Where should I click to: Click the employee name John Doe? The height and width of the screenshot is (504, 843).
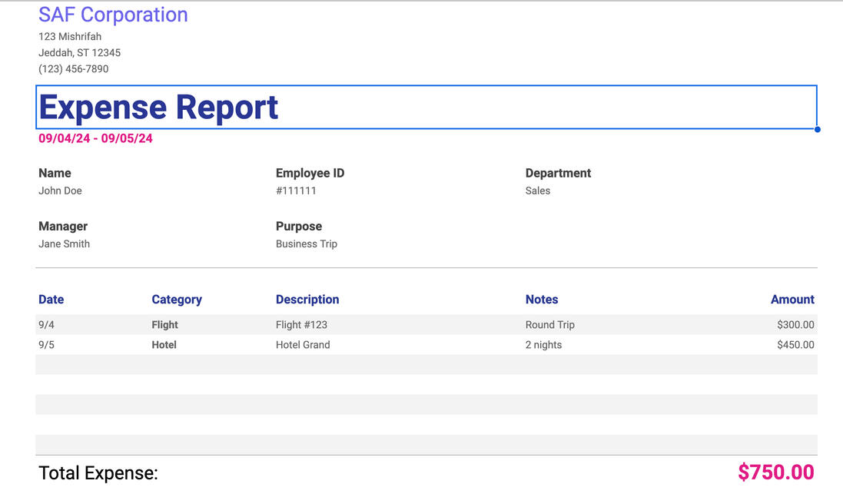pyautogui.click(x=60, y=191)
